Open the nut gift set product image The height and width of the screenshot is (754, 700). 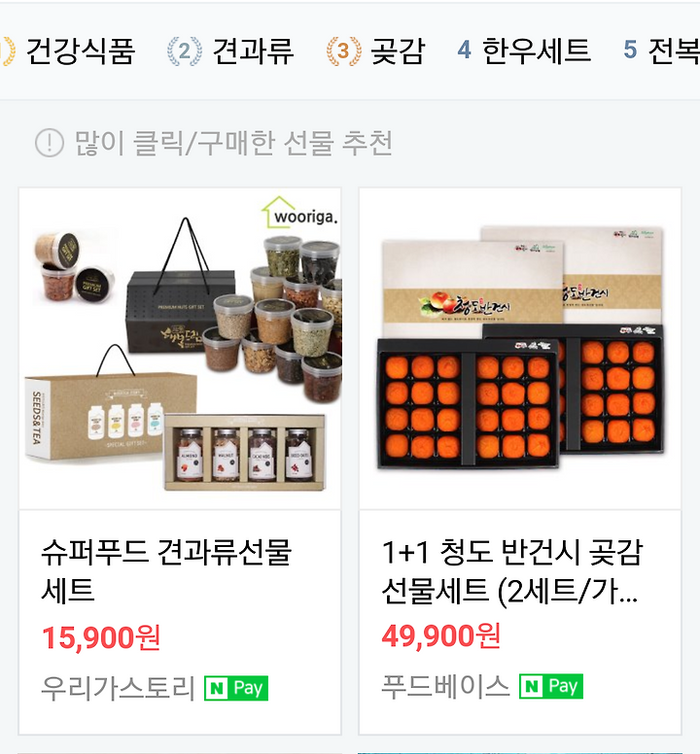pyautogui.click(x=180, y=349)
